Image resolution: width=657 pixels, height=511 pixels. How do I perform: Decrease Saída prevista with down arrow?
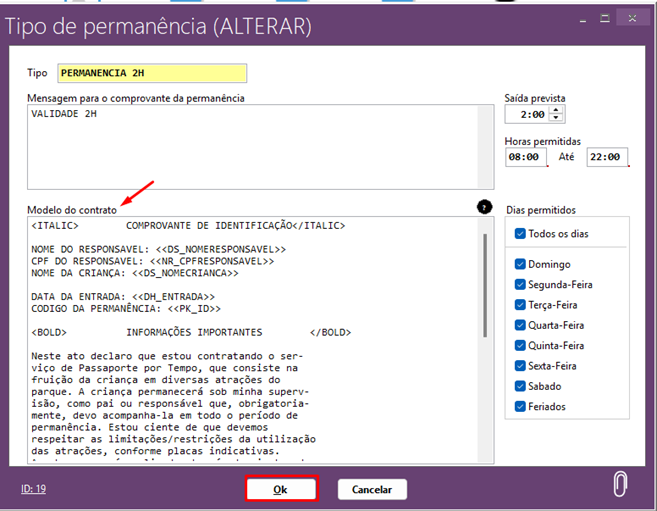[x=556, y=119]
